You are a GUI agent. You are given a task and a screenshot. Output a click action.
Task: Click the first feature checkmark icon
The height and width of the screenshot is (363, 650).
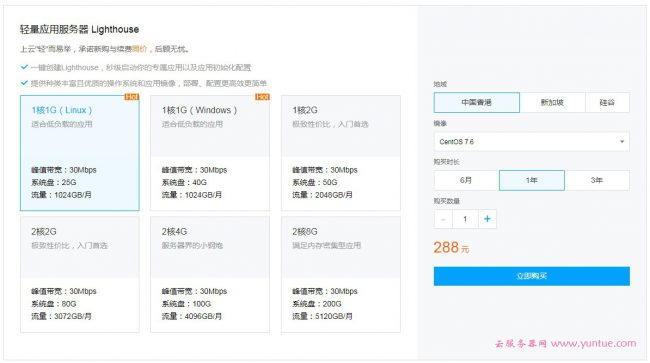click(x=24, y=67)
